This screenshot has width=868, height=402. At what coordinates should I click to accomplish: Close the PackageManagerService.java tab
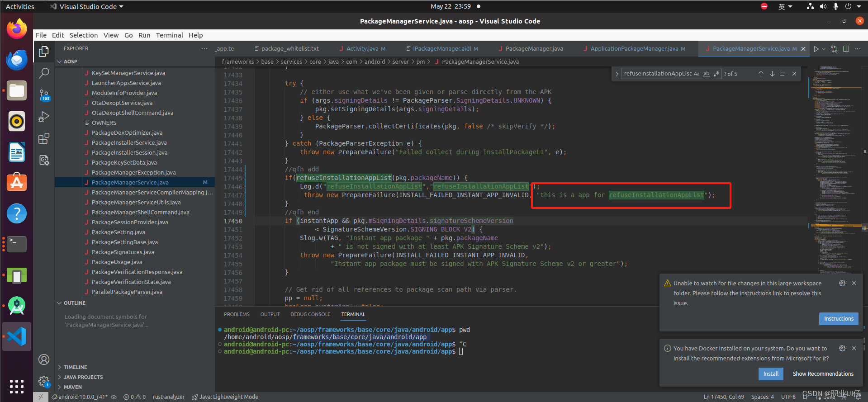pyautogui.click(x=803, y=49)
